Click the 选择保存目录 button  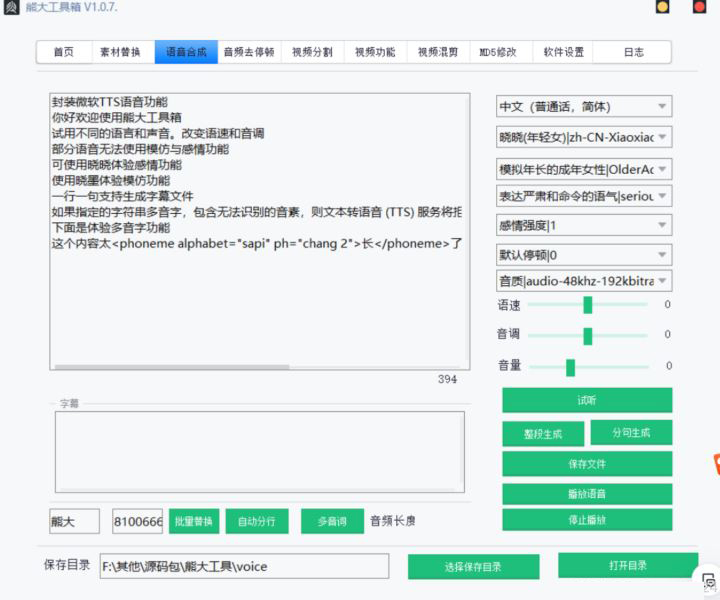tap(473, 566)
